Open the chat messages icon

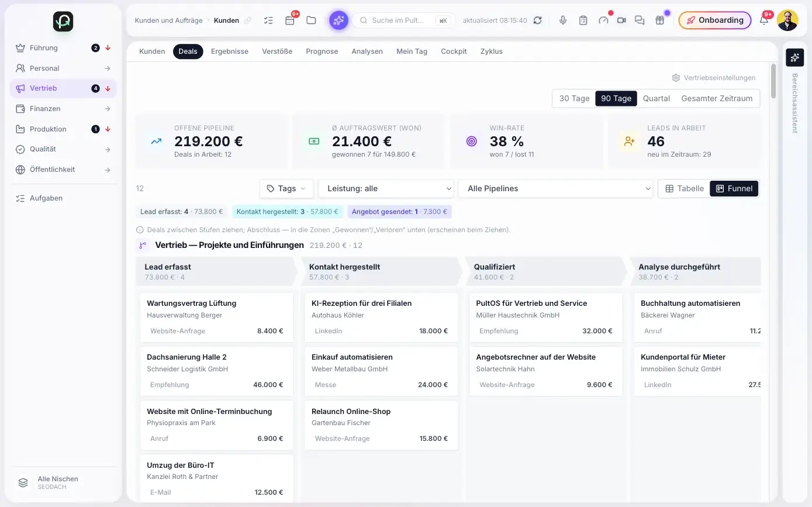click(x=640, y=20)
